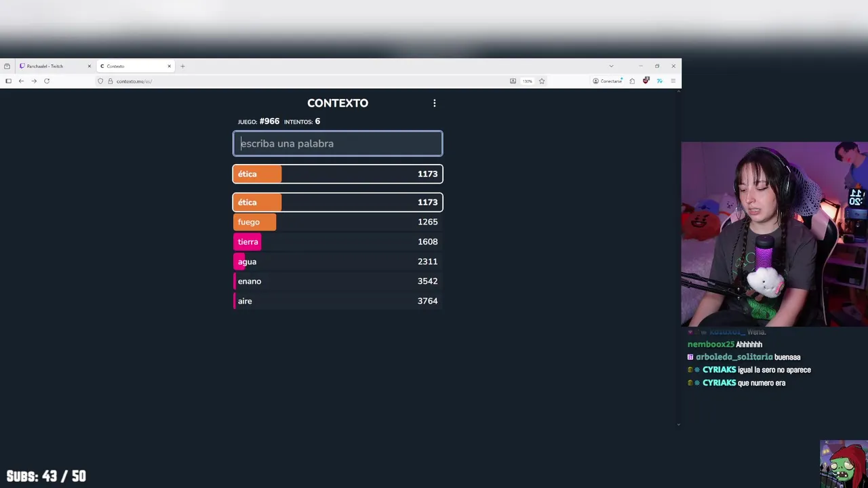The width and height of the screenshot is (868, 488).
Task: Open a new browser tab
Action: pos(182,66)
